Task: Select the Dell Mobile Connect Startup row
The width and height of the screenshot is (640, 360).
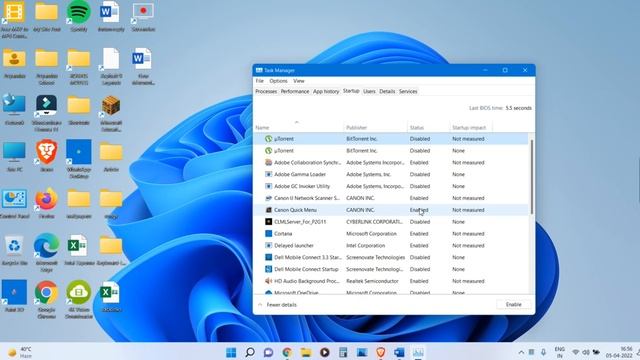Action: click(x=391, y=269)
